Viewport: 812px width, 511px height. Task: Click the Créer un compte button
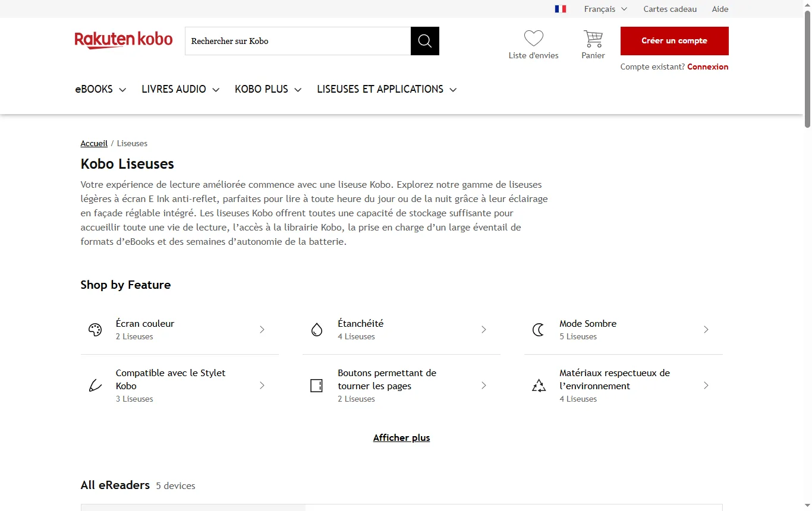click(675, 41)
